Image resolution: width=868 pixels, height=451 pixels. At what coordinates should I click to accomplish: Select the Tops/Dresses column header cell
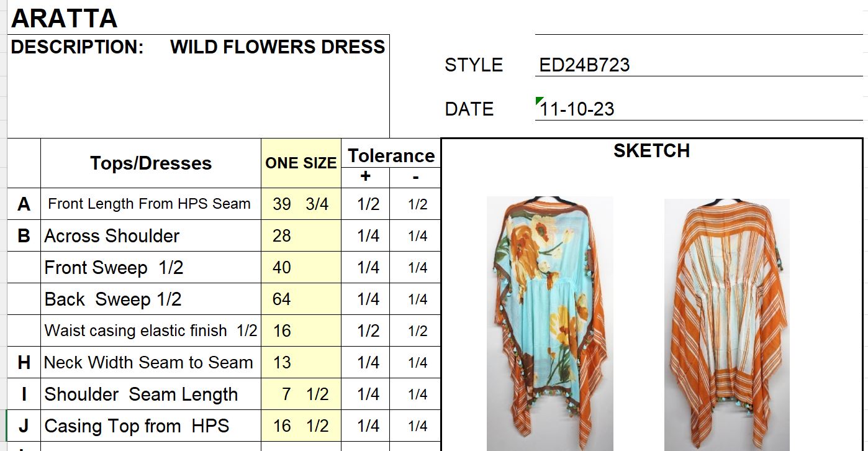click(x=151, y=163)
